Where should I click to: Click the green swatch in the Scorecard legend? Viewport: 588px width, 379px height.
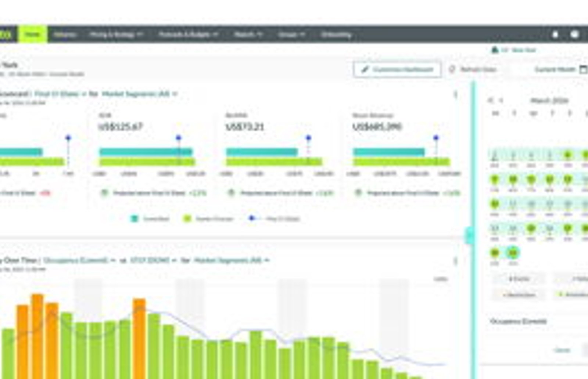click(187, 219)
